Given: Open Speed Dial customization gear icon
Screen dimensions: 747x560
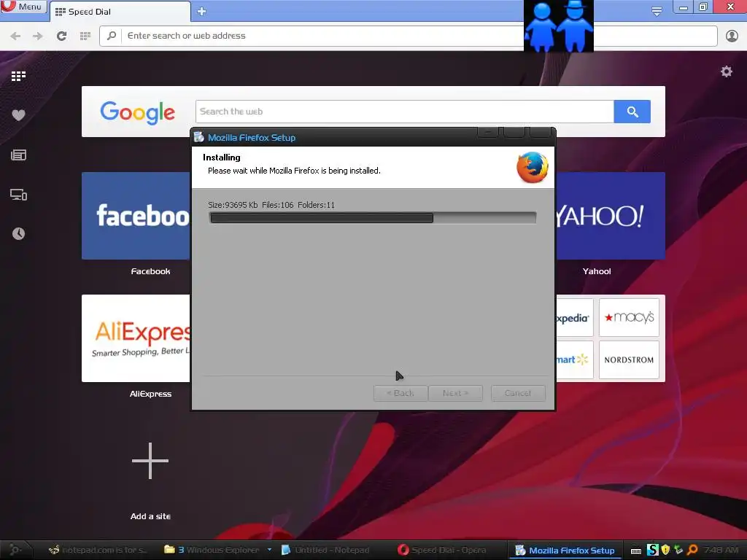Looking at the screenshot, I should pos(726,71).
